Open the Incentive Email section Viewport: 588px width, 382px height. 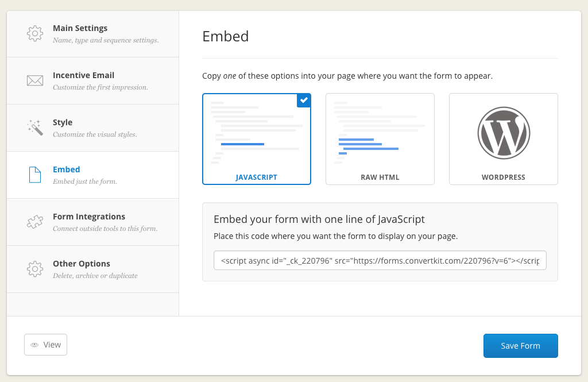[x=92, y=80]
